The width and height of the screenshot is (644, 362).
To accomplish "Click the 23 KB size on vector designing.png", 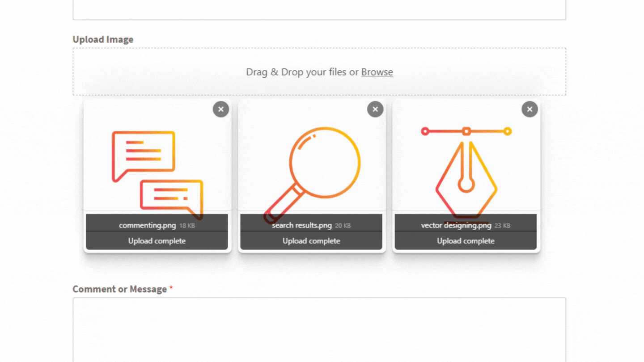I will click(502, 226).
